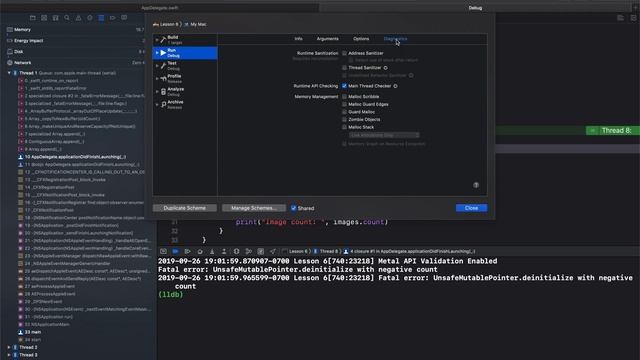Click the My Mac destination breadcrumb
The image size is (640, 360).
(196, 24)
